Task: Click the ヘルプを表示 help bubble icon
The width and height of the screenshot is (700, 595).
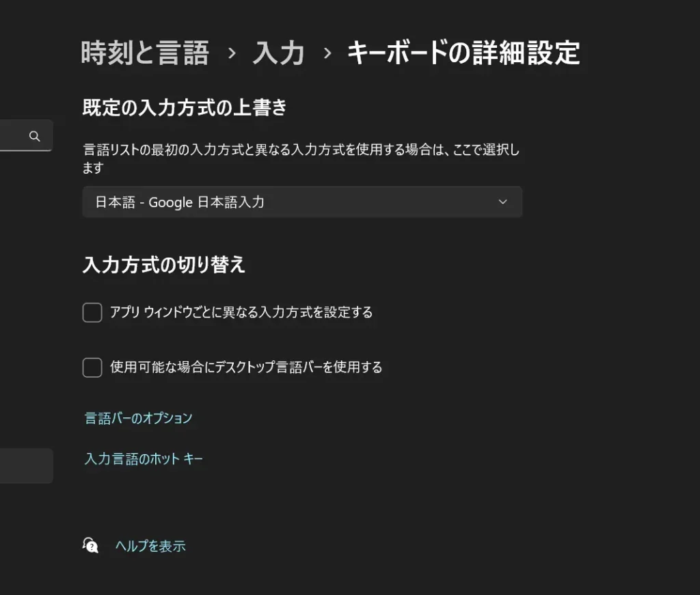Action: (x=90, y=546)
